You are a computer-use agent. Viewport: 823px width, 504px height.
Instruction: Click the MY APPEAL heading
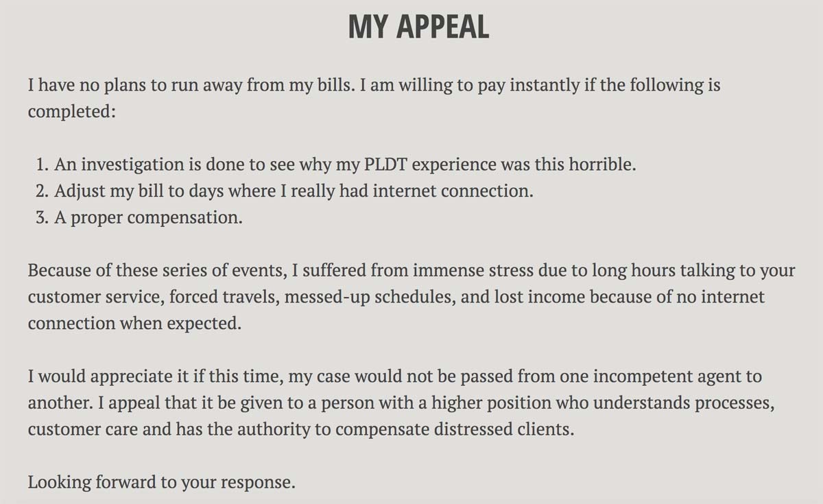(418, 27)
